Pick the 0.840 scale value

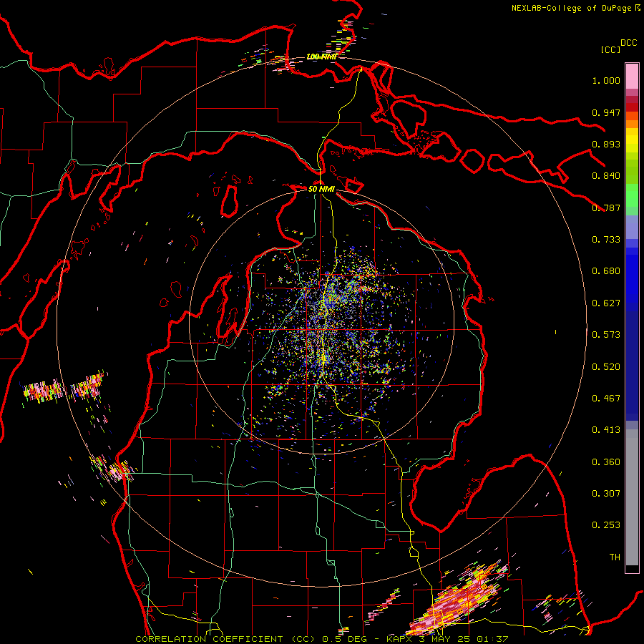[x=606, y=176]
